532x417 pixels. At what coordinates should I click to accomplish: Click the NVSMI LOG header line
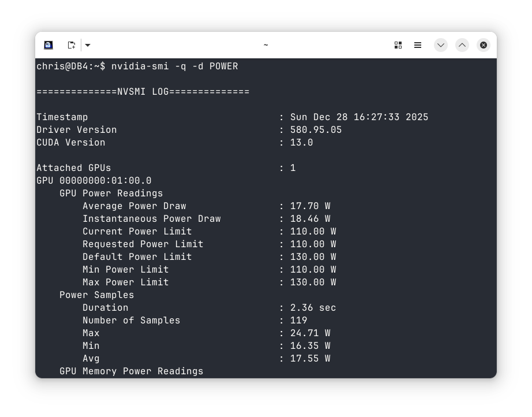(x=143, y=92)
